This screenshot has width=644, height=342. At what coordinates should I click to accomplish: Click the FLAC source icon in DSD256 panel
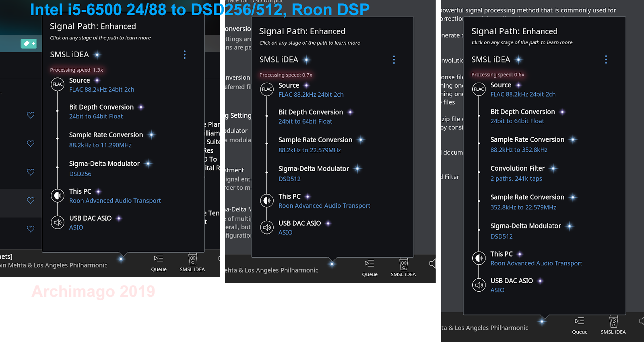(58, 84)
